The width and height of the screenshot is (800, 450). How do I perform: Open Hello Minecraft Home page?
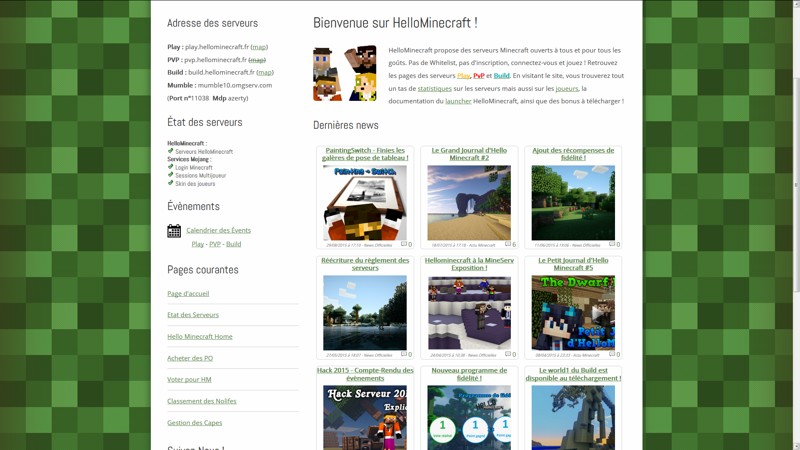(200, 337)
